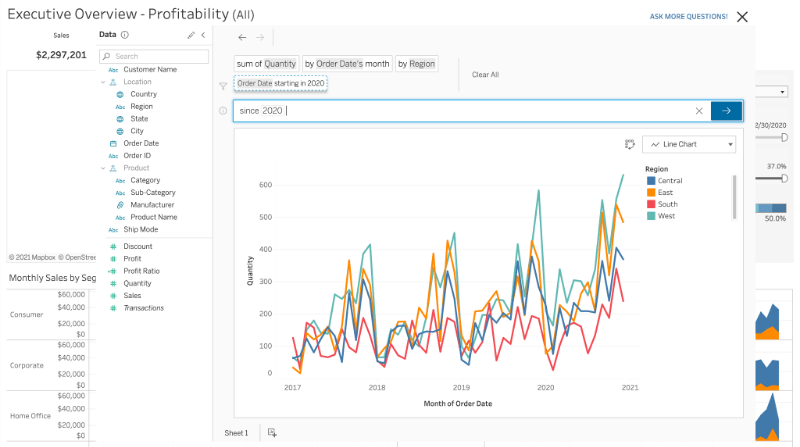The height and width of the screenshot is (447, 800).
Task: Click the pencil edit icon in Data pane
Action: (191, 35)
